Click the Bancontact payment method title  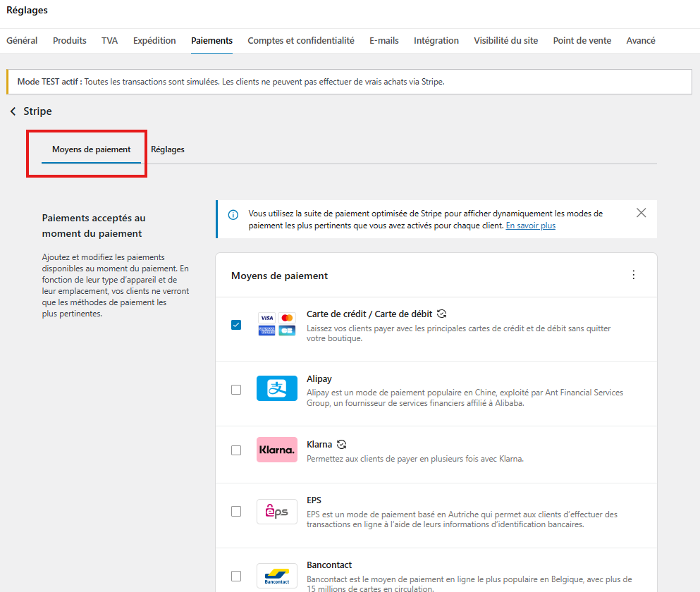pyautogui.click(x=329, y=565)
